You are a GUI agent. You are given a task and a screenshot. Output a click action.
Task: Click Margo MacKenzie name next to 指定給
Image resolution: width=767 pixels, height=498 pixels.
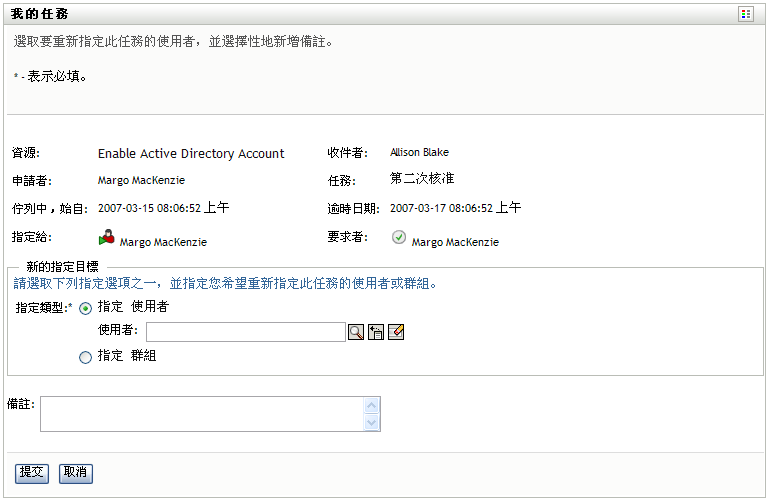[163, 242]
